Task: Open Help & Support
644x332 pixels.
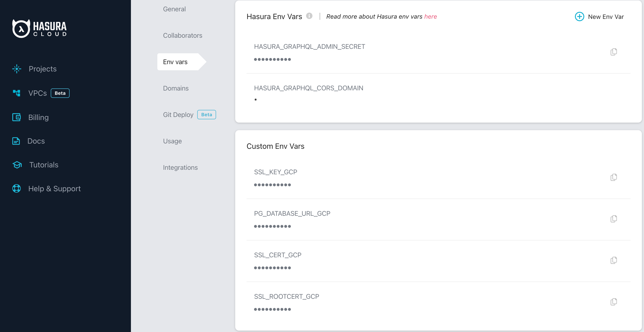Action: point(54,189)
